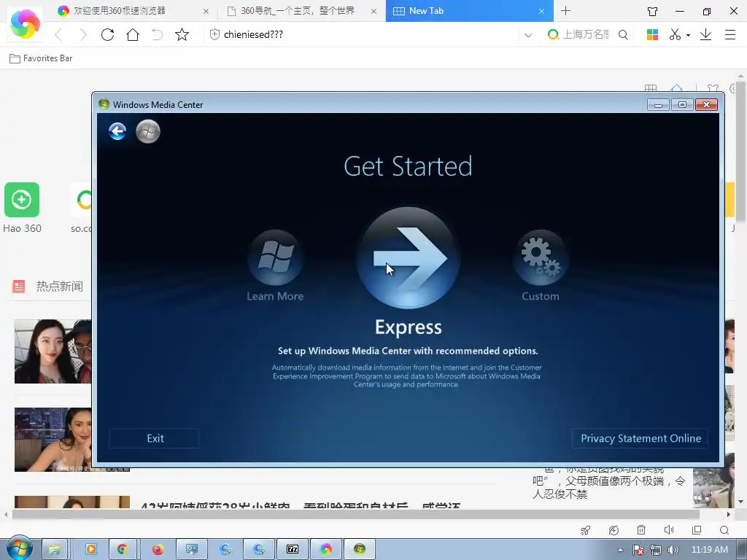Start the scissors screenshot tool
747x560 pixels.
click(675, 34)
